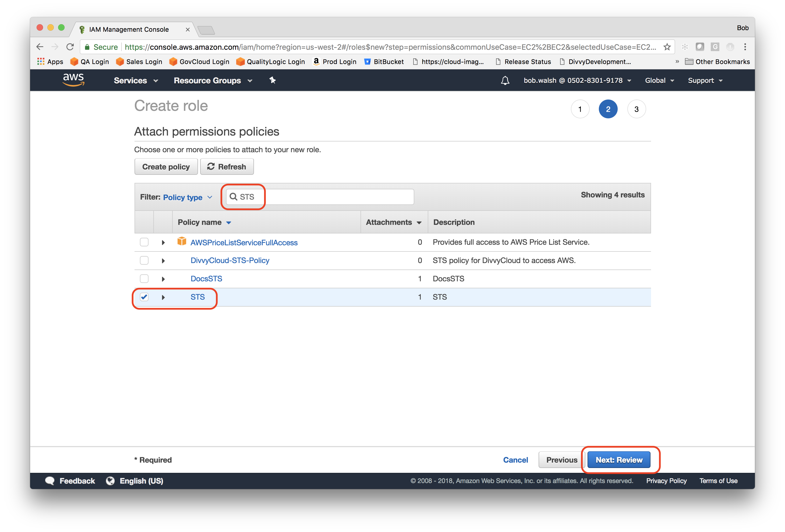Click the browser address bar URL
The width and height of the screenshot is (785, 532).
pos(390,47)
